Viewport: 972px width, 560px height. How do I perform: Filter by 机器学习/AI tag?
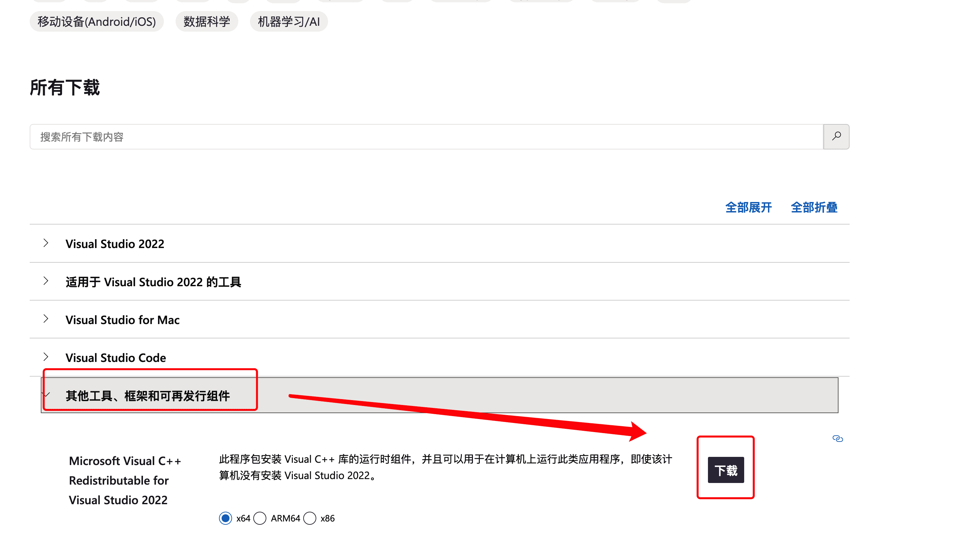[289, 22]
